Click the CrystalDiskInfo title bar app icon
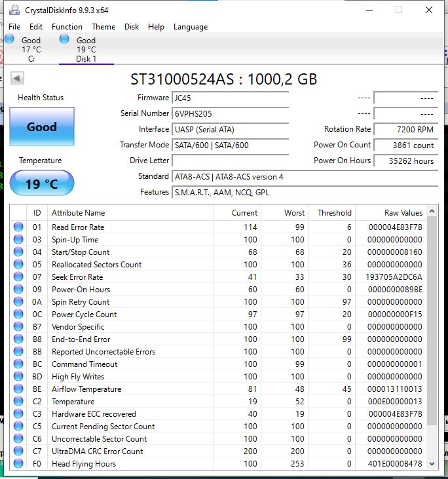The height and width of the screenshot is (479, 448). click(x=14, y=10)
